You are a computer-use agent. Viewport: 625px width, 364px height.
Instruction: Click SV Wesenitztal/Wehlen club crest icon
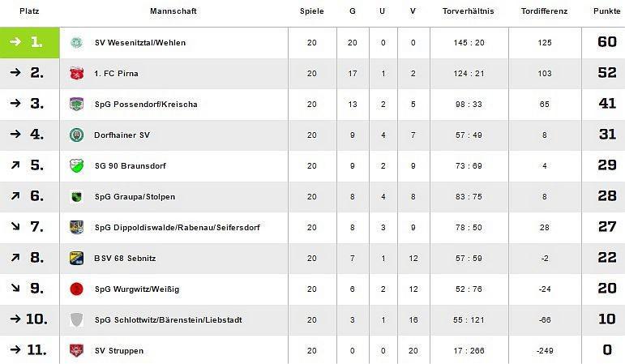(77, 43)
